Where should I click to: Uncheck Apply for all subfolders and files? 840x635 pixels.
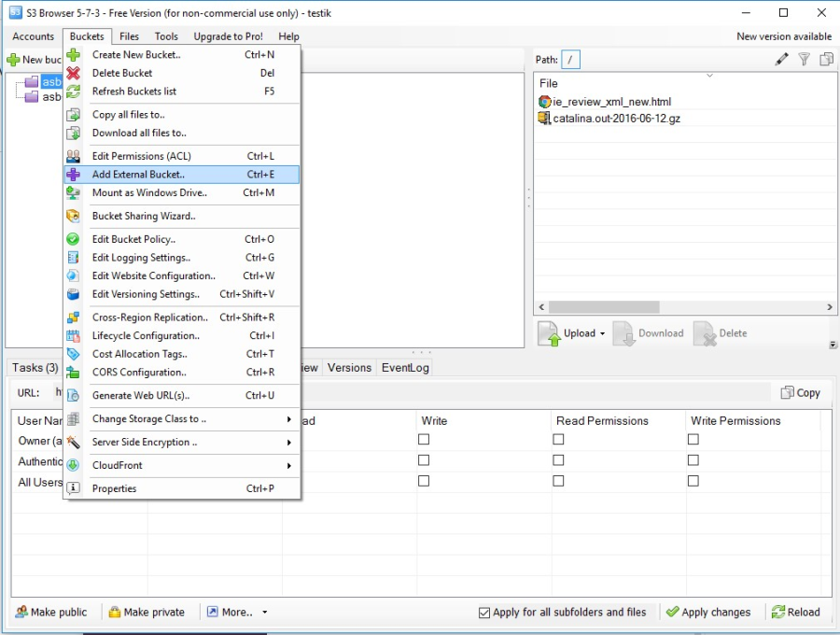point(484,613)
